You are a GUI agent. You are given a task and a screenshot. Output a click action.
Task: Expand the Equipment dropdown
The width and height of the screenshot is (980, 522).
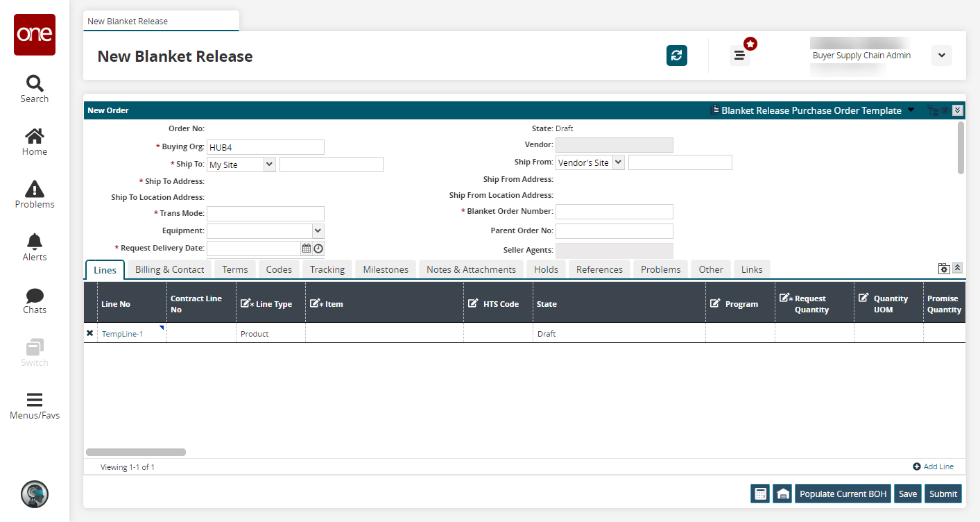point(318,230)
